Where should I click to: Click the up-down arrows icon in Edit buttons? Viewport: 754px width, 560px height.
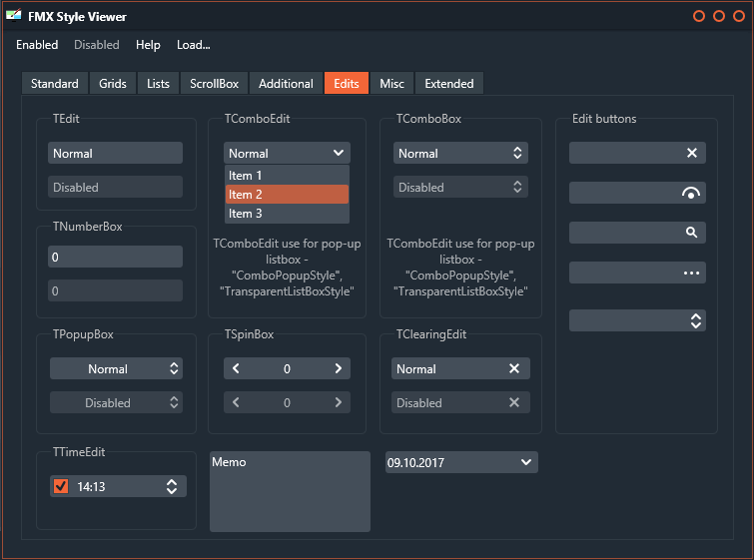695,320
